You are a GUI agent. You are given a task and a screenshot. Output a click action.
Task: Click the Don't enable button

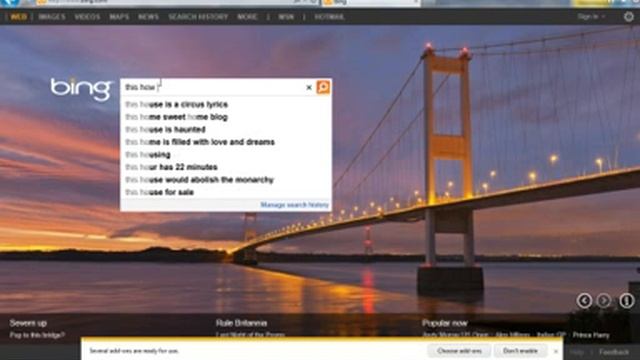pyautogui.click(x=520, y=351)
